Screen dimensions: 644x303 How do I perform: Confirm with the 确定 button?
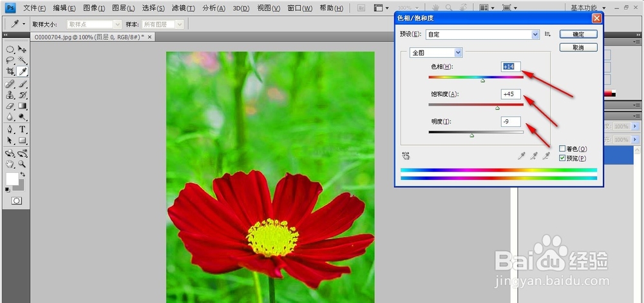click(578, 35)
